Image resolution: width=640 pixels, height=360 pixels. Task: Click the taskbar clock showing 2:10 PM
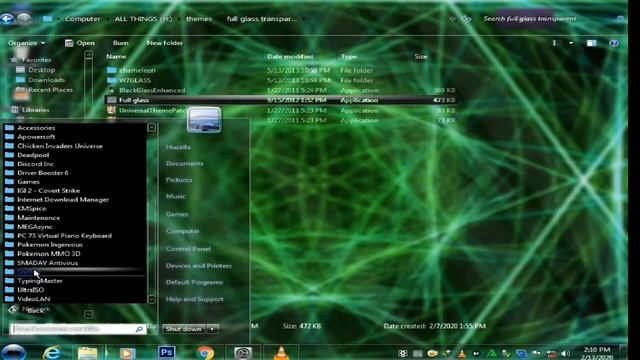(x=597, y=353)
